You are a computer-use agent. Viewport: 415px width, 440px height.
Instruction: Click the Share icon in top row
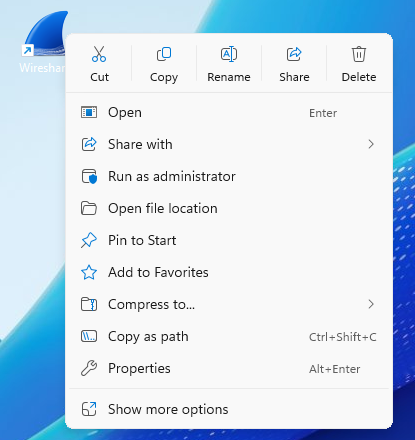click(x=294, y=54)
